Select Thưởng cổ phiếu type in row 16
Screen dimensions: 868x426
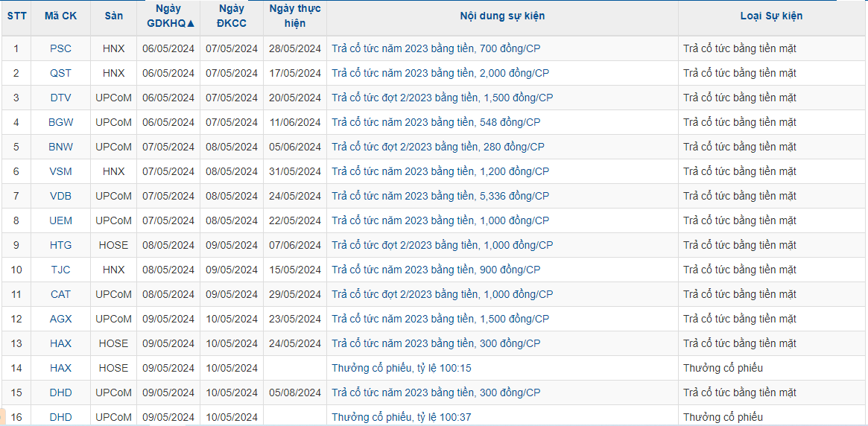pyautogui.click(x=773, y=417)
